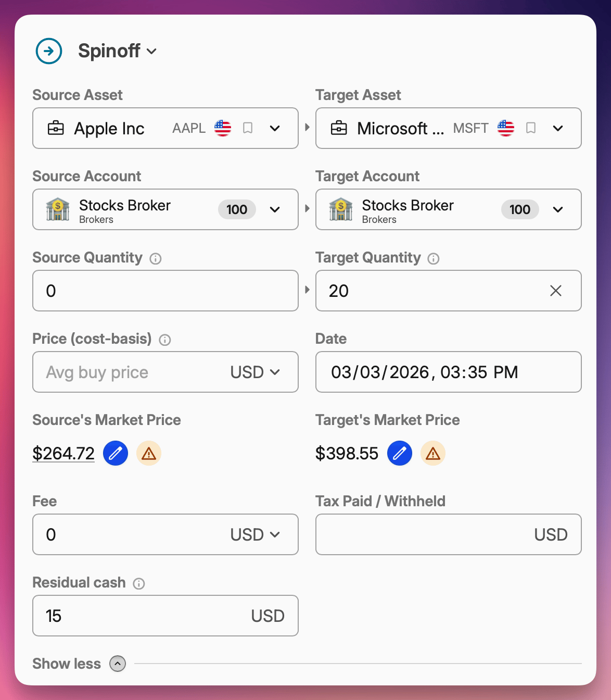The image size is (611, 700).
Task: Edit Source's Market Price with the pencil icon
Action: 116,453
